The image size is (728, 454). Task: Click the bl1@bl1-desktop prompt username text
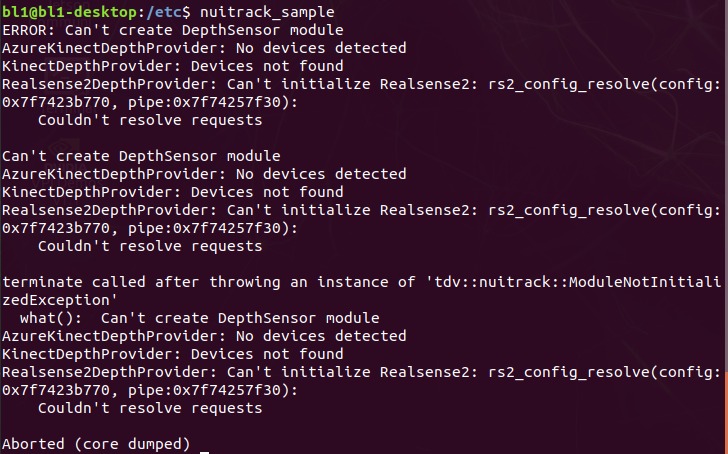point(70,12)
